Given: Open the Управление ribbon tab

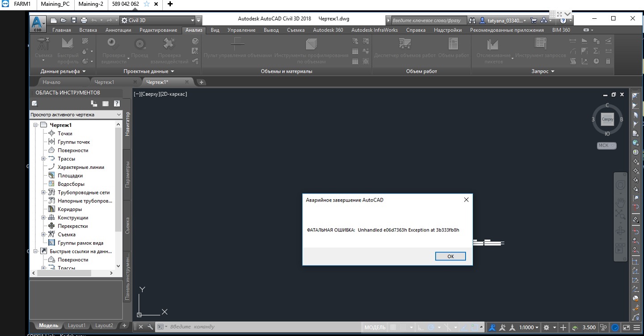Looking at the screenshot, I should click(x=241, y=30).
